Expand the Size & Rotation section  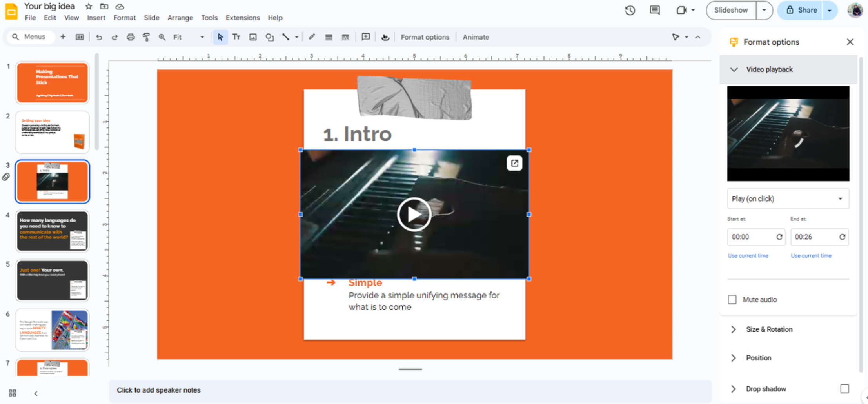click(769, 329)
